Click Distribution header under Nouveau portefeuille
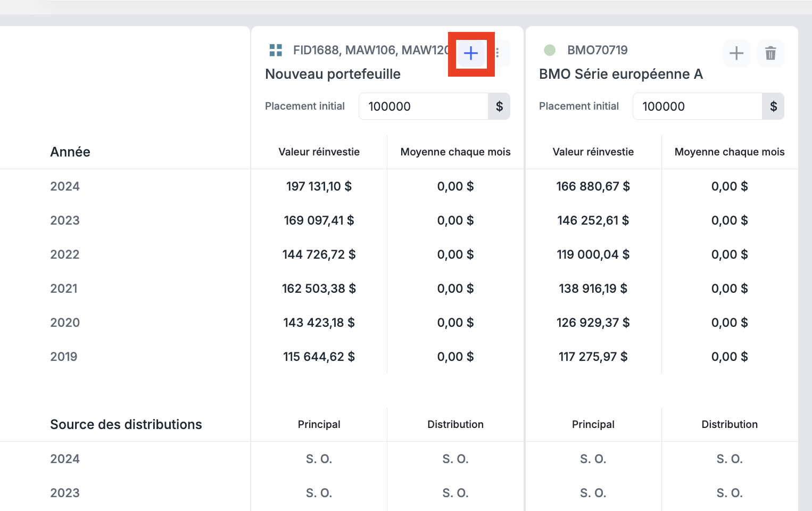This screenshot has width=812, height=511. (x=455, y=424)
